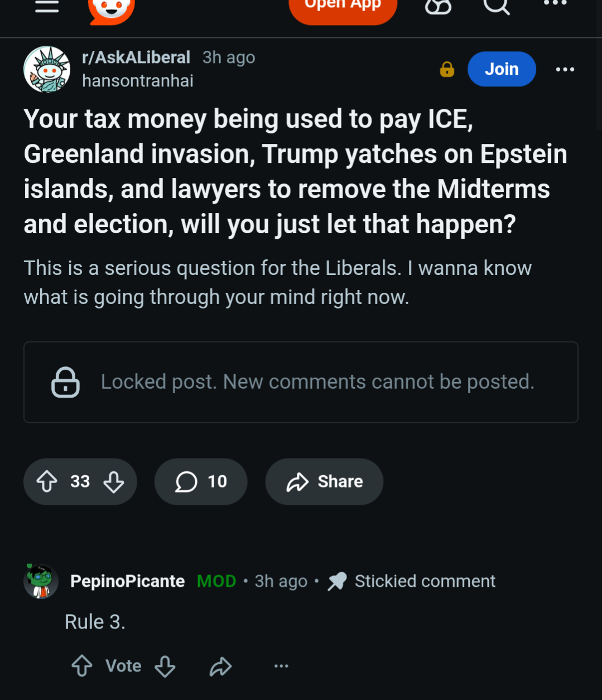
Task: View user hansontranhai's profile
Action: (138, 81)
